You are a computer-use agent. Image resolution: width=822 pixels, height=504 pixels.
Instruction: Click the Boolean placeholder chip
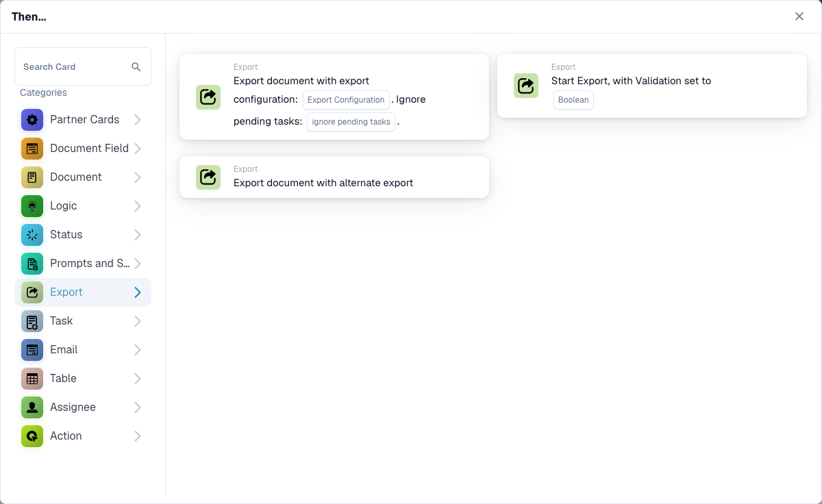(x=573, y=100)
